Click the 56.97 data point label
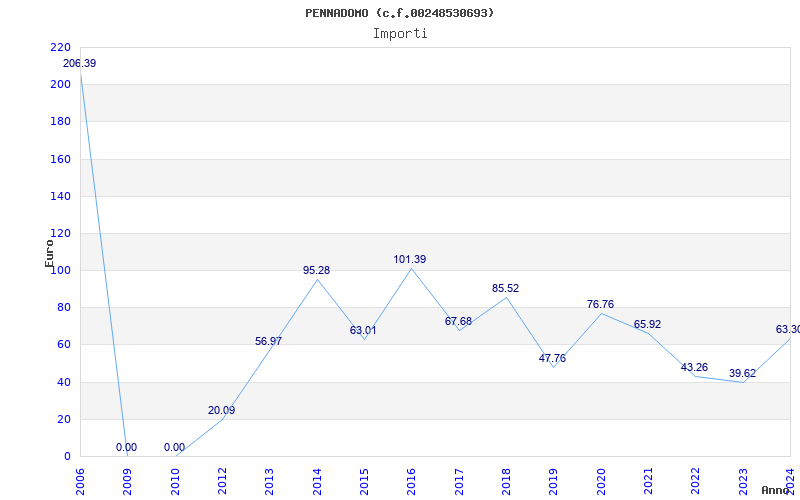This screenshot has height=500, width=800. 268,341
